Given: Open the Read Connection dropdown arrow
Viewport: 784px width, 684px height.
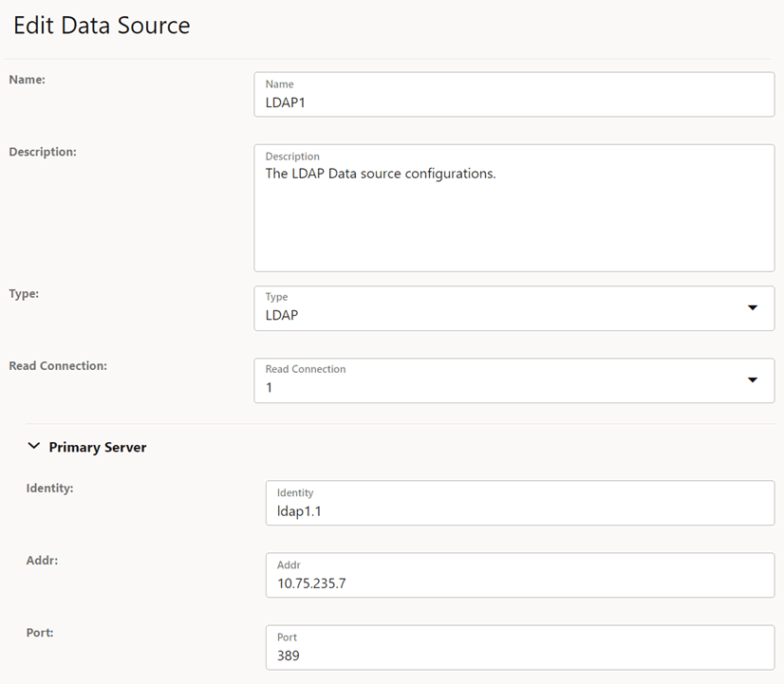Looking at the screenshot, I should coord(753,379).
